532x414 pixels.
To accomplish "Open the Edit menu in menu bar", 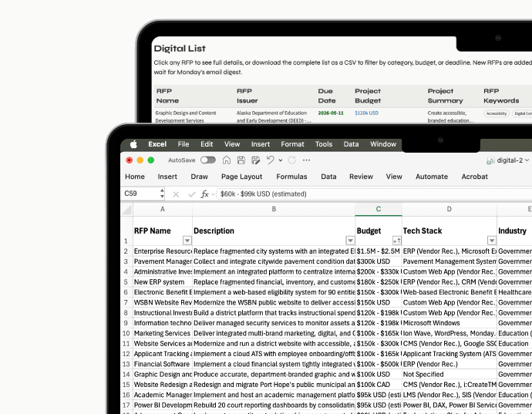I will (x=207, y=144).
